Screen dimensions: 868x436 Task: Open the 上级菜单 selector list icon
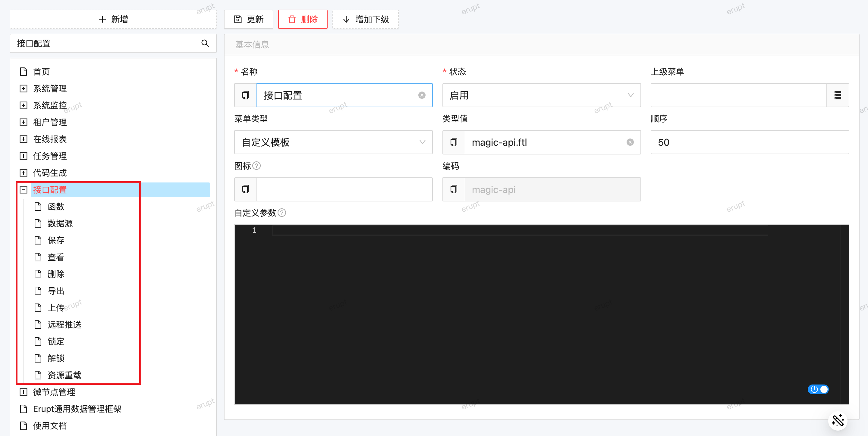point(838,95)
